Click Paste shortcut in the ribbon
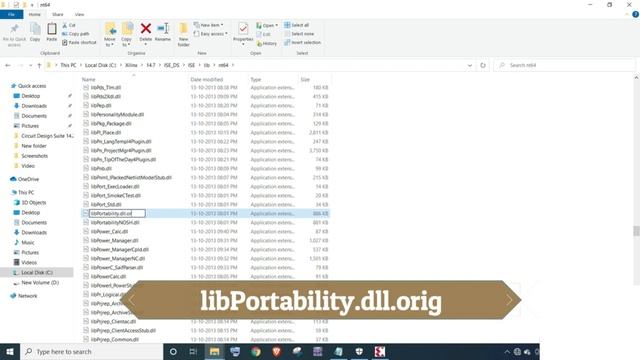This screenshot has height=360, width=640. [79, 42]
